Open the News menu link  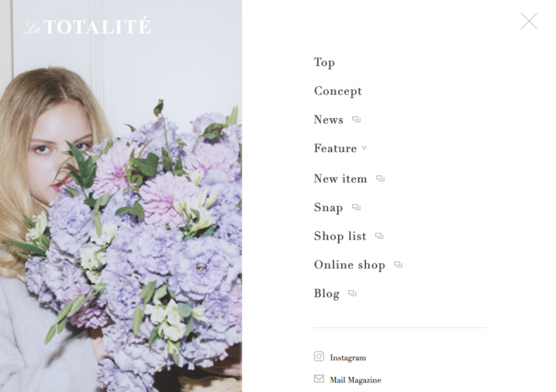point(328,120)
